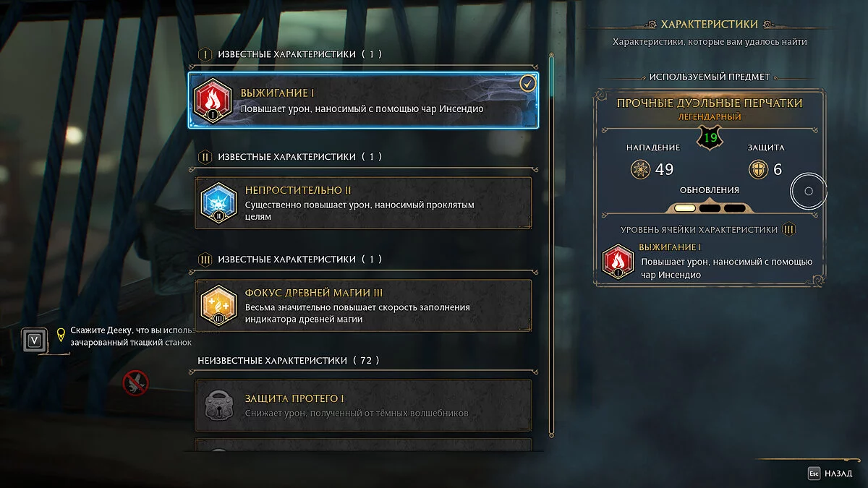This screenshot has height=488, width=868.
Task: Toggle the checkmark on Выжигание I trait
Action: pos(528,84)
